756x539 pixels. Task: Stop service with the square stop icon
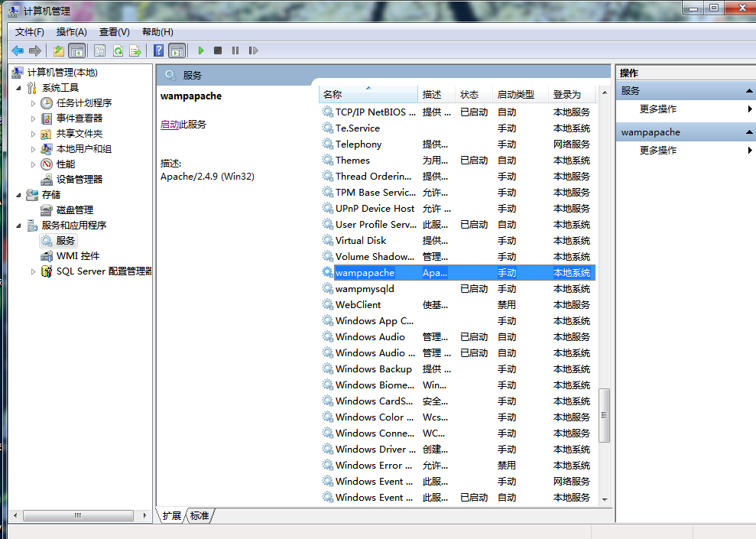point(218,50)
